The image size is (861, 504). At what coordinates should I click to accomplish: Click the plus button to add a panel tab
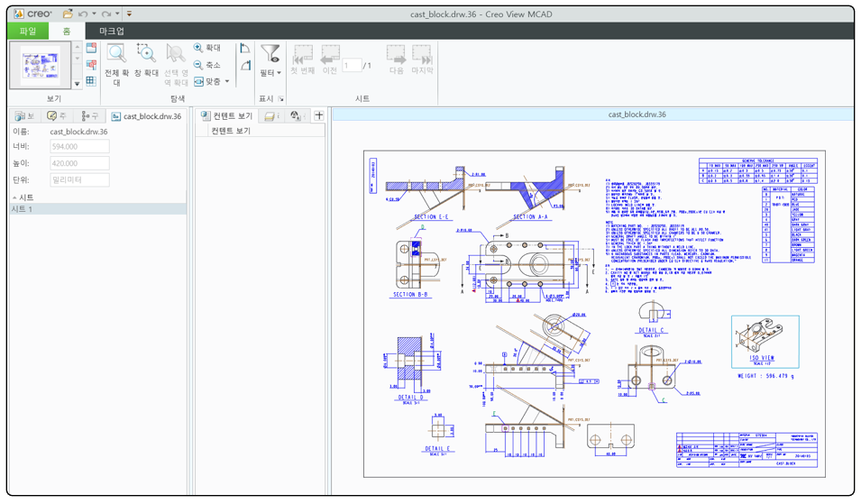318,115
